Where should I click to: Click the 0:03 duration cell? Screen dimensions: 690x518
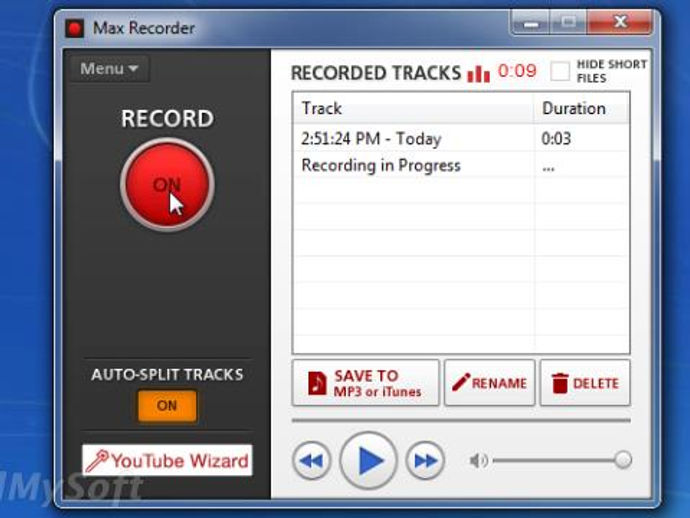pos(556,139)
